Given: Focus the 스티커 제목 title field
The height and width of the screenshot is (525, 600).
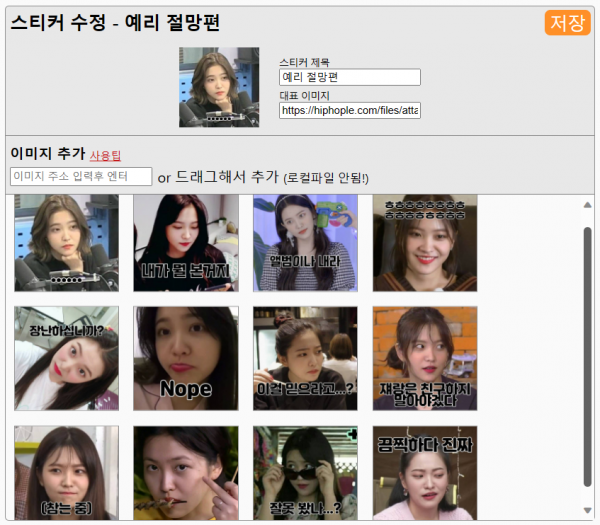Looking at the screenshot, I should pyautogui.click(x=349, y=77).
